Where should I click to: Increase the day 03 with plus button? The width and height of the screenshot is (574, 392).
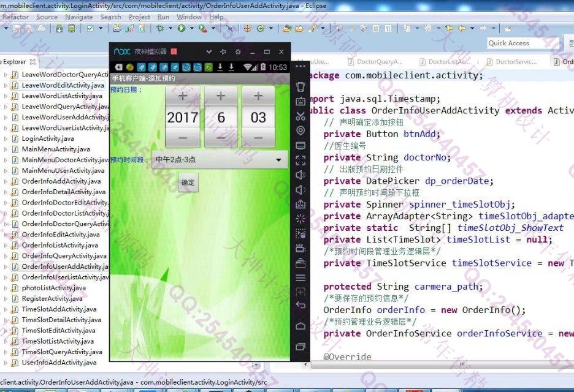[x=258, y=96]
